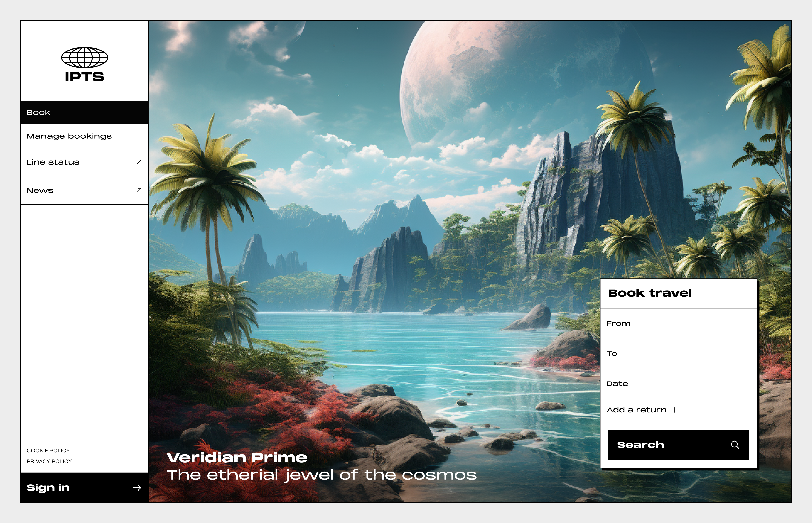Open the Privacy Policy link

click(x=49, y=461)
